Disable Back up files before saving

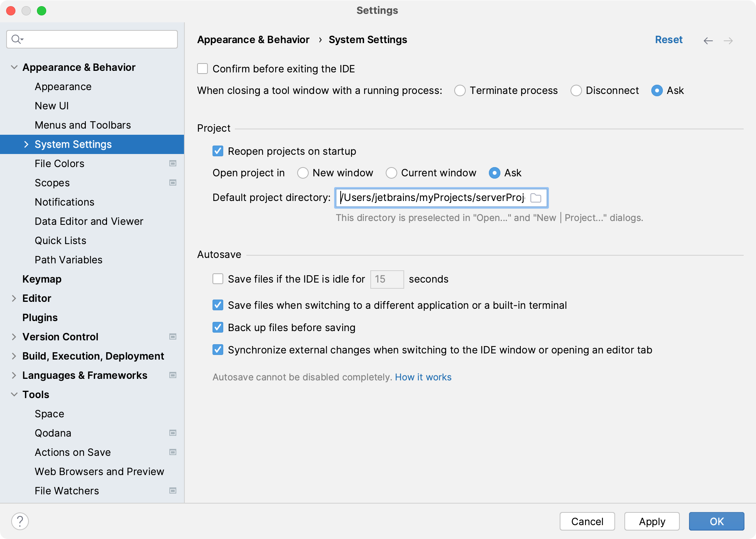218,327
